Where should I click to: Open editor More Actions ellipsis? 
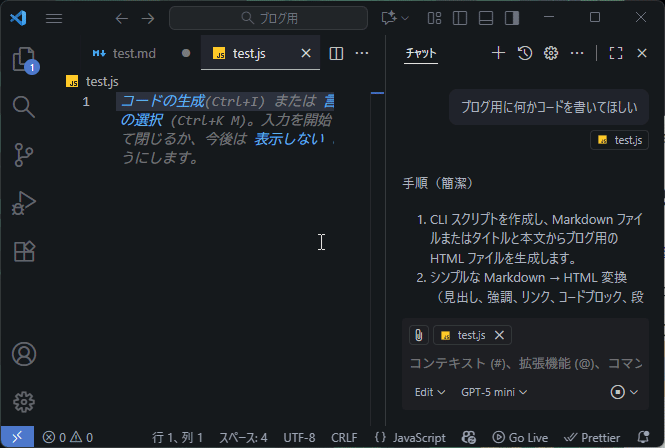362,53
